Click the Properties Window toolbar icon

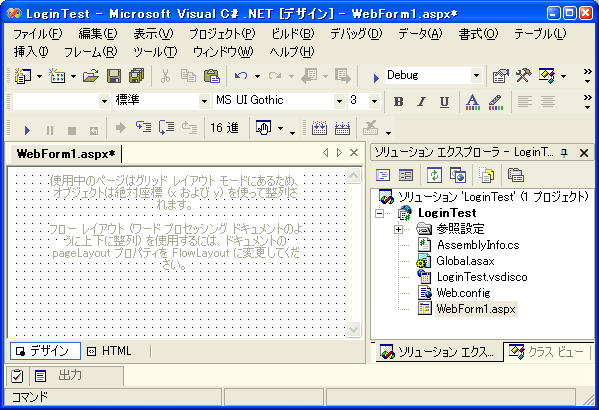(500, 76)
